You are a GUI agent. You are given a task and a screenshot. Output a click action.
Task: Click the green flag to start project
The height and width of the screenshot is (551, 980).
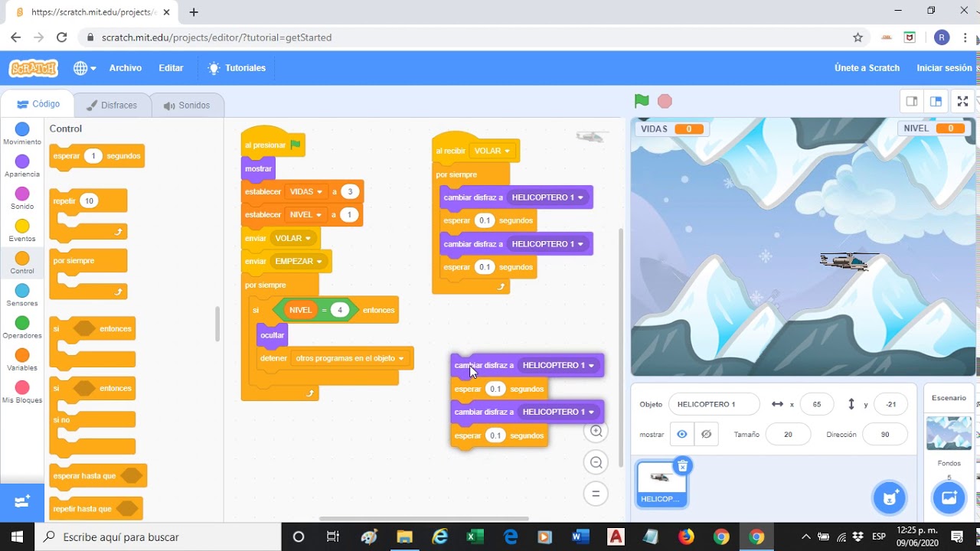click(x=642, y=101)
